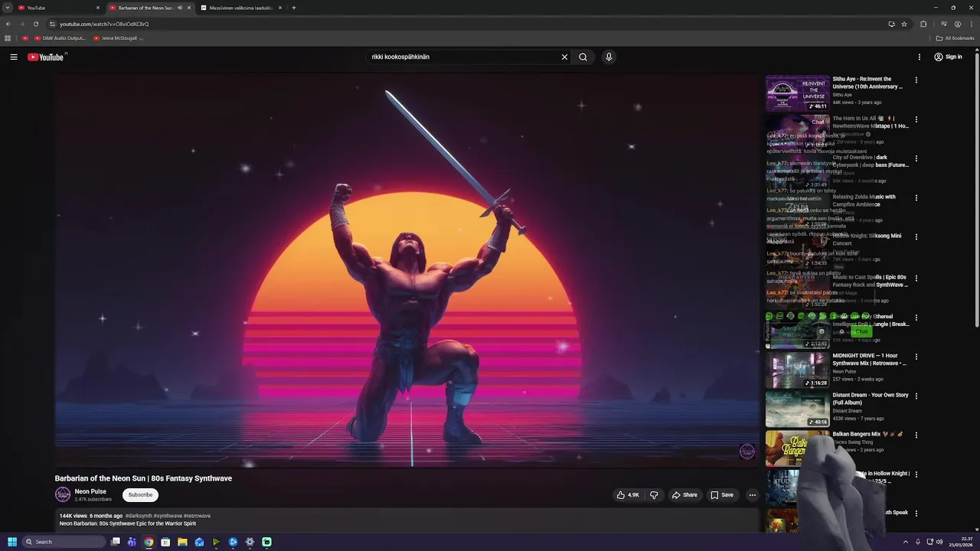Open the Neon Pulse channel name link
Screen dimensions: 980x551
(90, 491)
